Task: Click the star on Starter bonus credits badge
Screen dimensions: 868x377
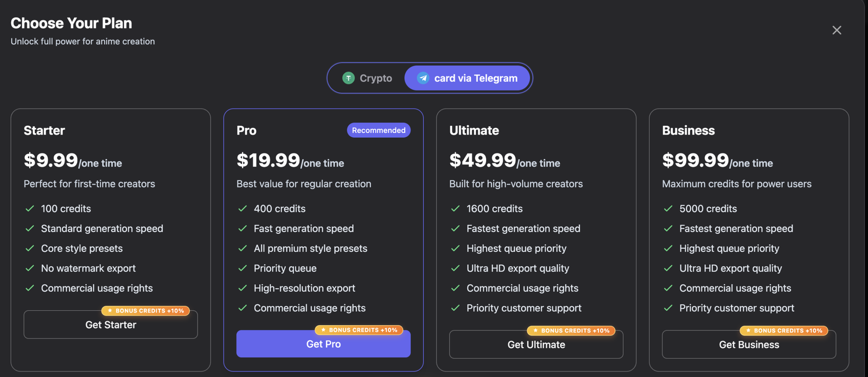Action: click(x=110, y=311)
